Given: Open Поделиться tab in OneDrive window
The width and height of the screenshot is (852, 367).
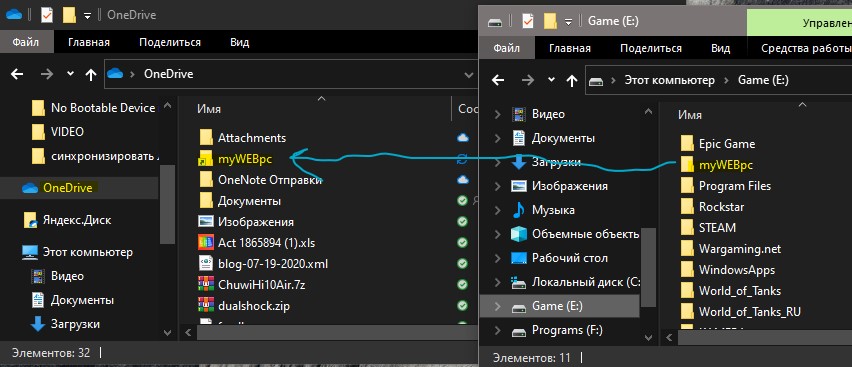Looking at the screenshot, I should 170,42.
